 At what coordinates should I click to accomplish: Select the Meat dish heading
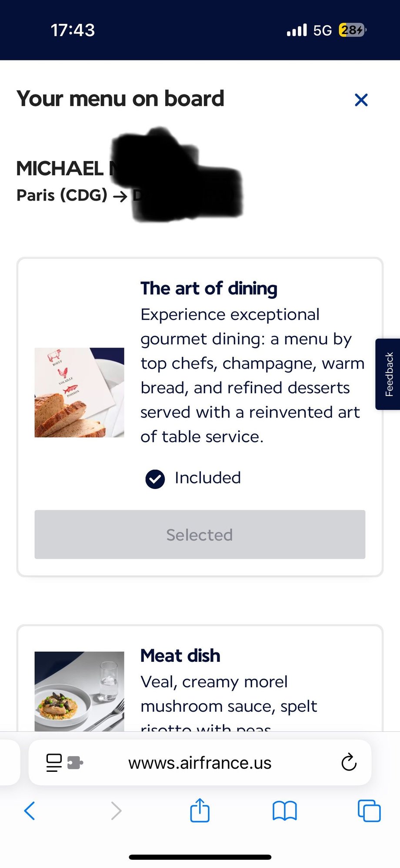(180, 656)
